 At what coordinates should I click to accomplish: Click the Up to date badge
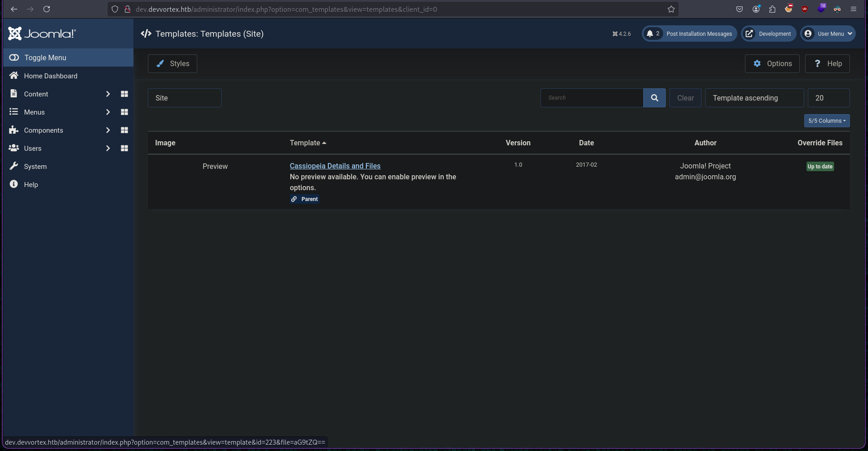click(x=820, y=166)
